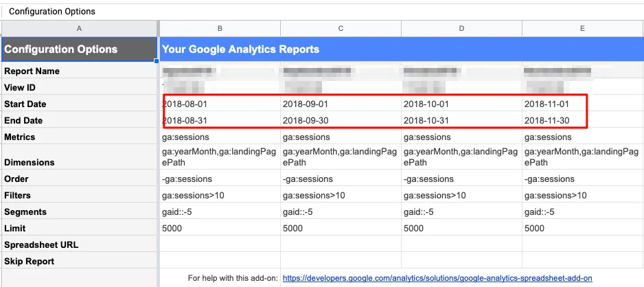The width and height of the screenshot is (644, 287).
Task: Select end date cell 2018-10-31
Action: coord(461,120)
